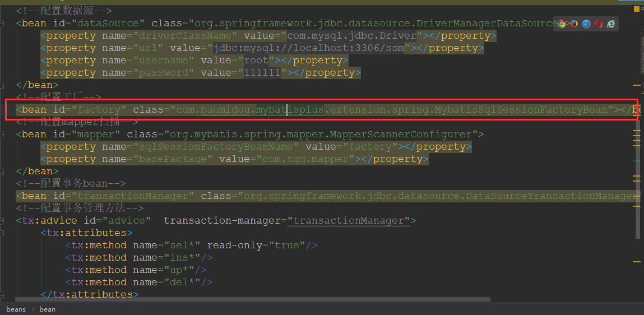Click the vertical editor scrollbar thumb

point(638,179)
